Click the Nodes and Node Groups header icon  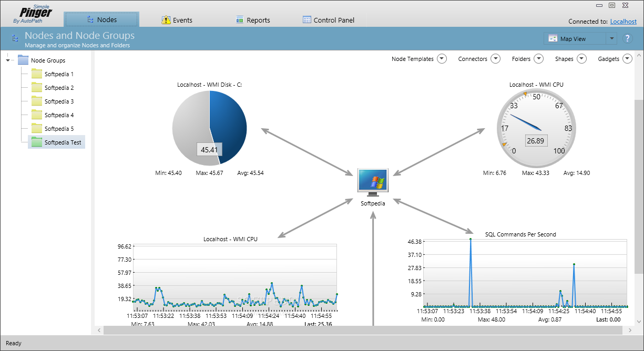tap(15, 38)
